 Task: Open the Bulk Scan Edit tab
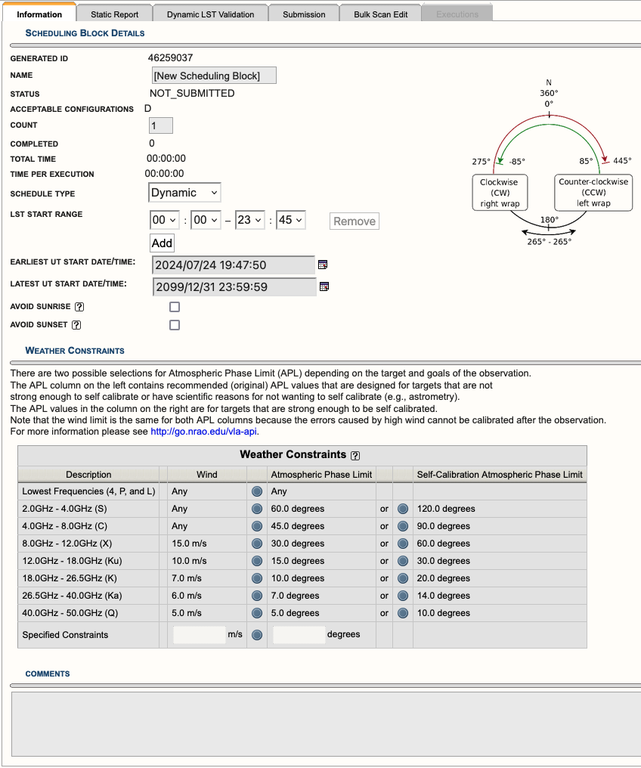tap(380, 14)
